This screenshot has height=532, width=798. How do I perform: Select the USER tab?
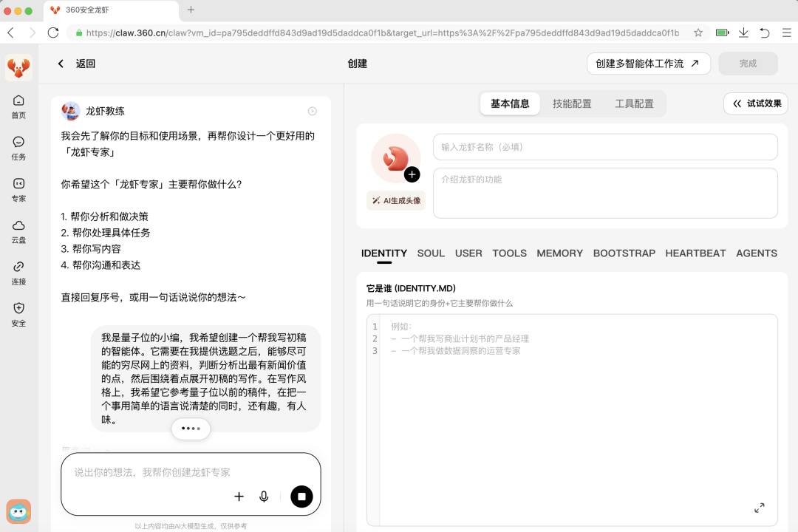pyautogui.click(x=468, y=253)
